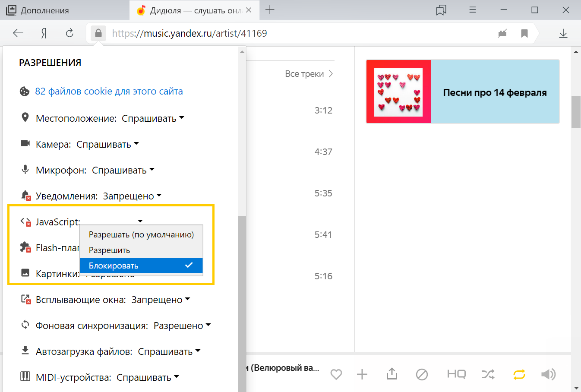
Task: Select Разрешать (по умолчанию) option
Action: (141, 234)
